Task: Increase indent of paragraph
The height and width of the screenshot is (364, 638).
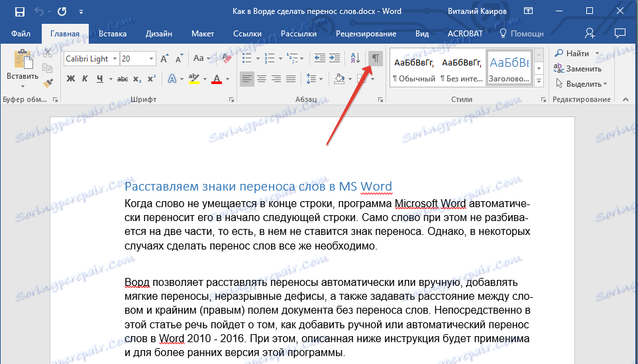Action: [335, 58]
